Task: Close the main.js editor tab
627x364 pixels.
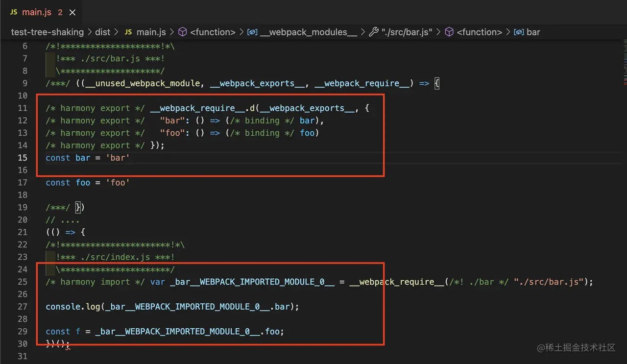Action: tap(72, 12)
